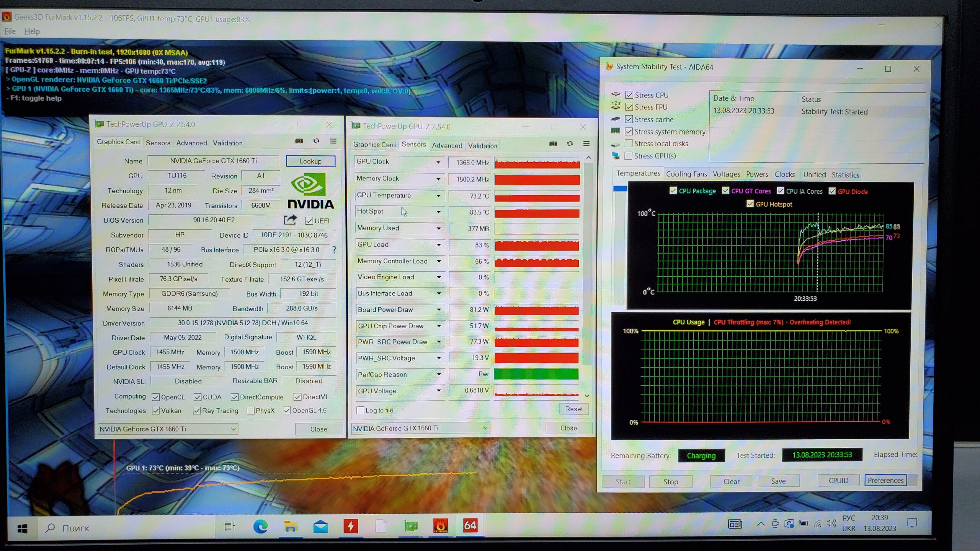Enable the Stress GPU(s) checkbox
980x551 pixels.
point(628,156)
